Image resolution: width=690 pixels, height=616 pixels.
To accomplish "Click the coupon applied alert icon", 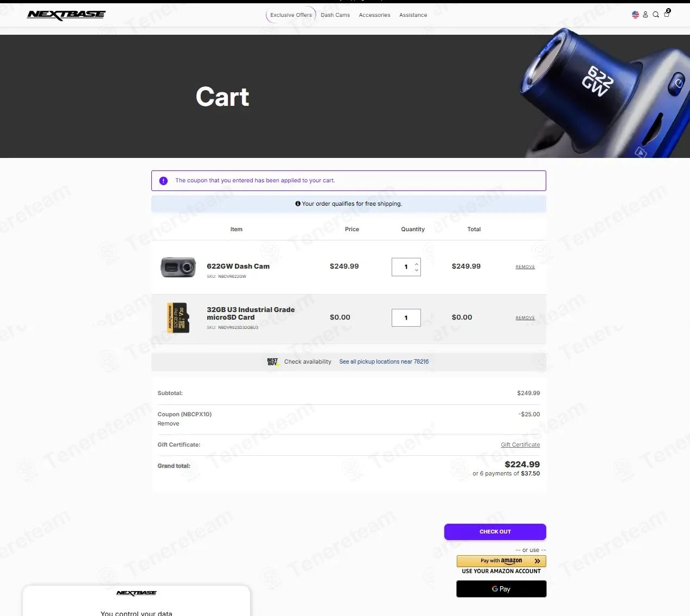I will (163, 181).
